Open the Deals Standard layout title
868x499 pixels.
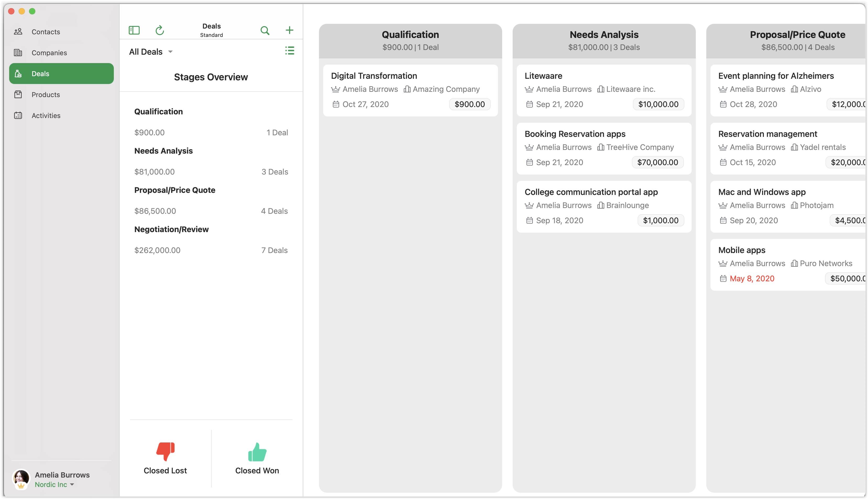click(x=211, y=30)
